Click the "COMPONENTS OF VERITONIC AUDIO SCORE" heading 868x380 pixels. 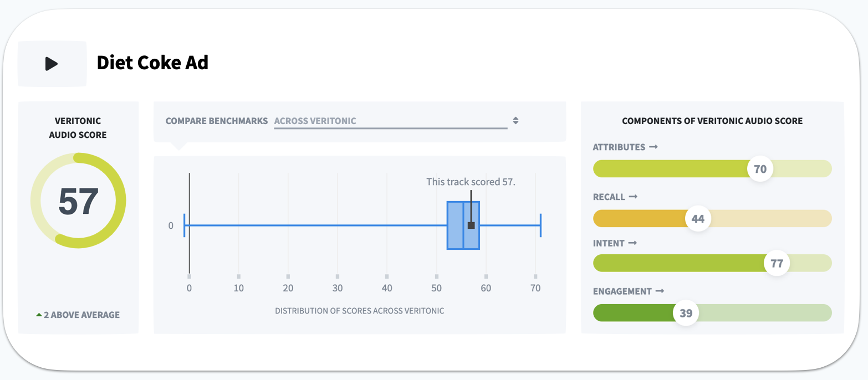tap(712, 121)
